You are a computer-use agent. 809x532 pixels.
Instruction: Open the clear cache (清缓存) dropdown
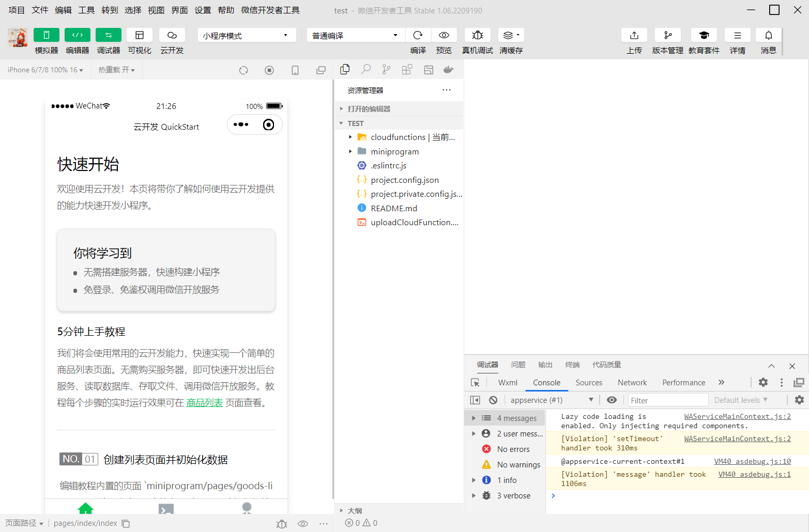pyautogui.click(x=511, y=35)
